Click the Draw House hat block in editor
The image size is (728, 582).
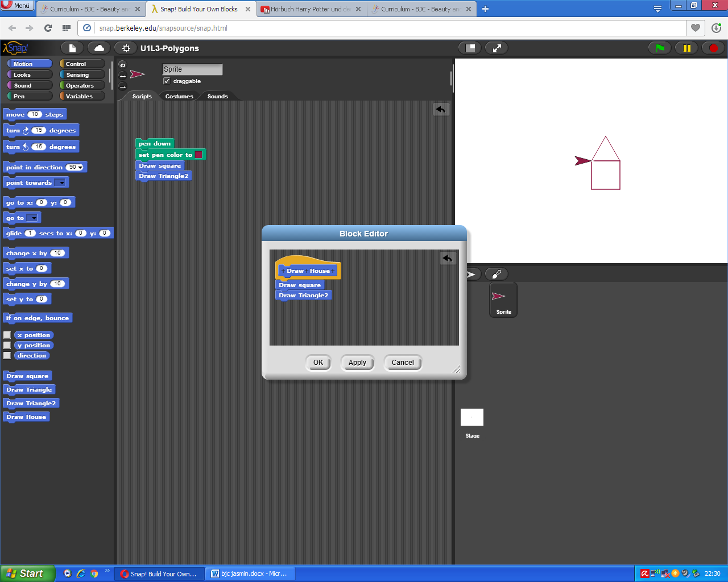point(308,268)
